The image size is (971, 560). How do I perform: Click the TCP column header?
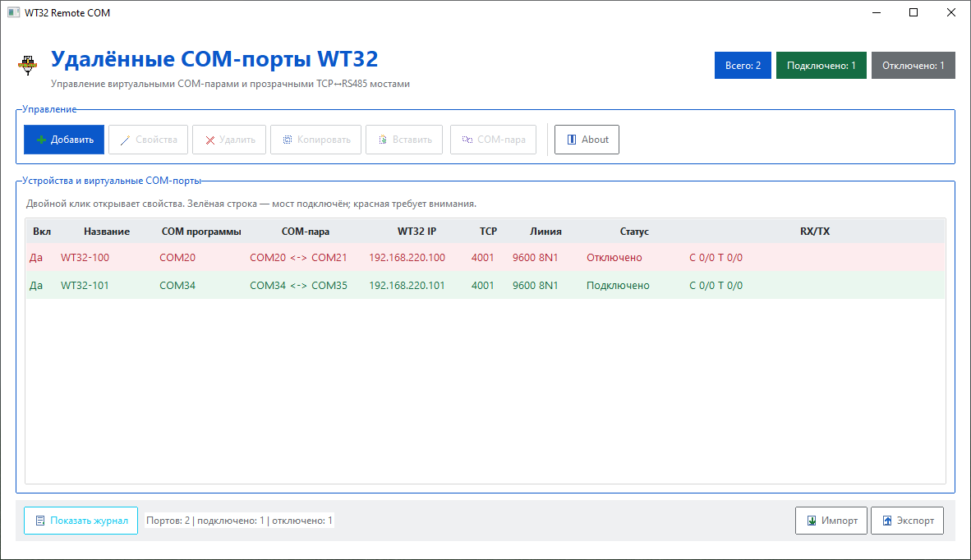tap(489, 232)
